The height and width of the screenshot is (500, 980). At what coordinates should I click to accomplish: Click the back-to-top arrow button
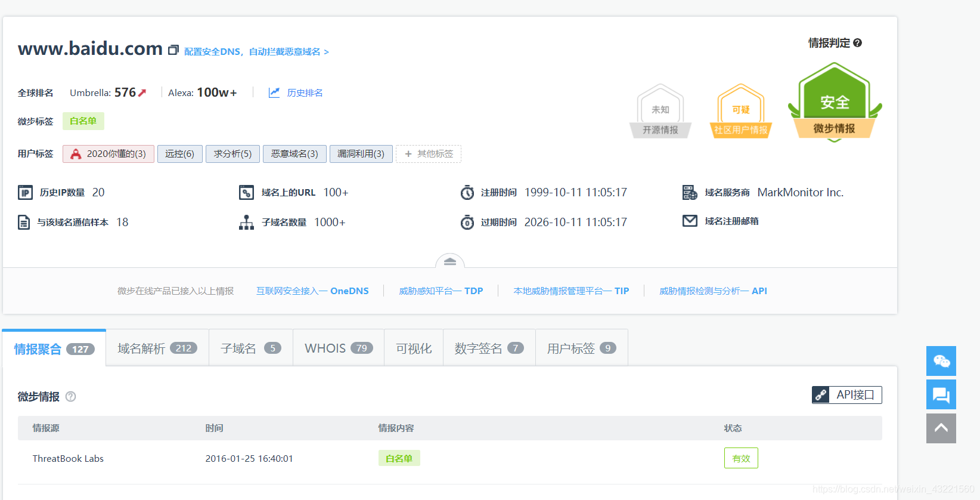[x=941, y=428]
